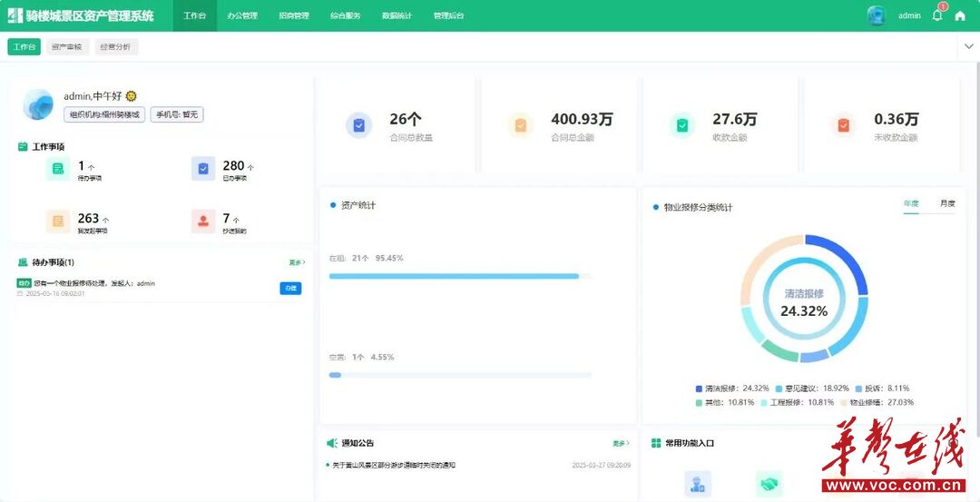
Task: Expand 更多 in the 通知公告 panel
Action: tap(621, 444)
